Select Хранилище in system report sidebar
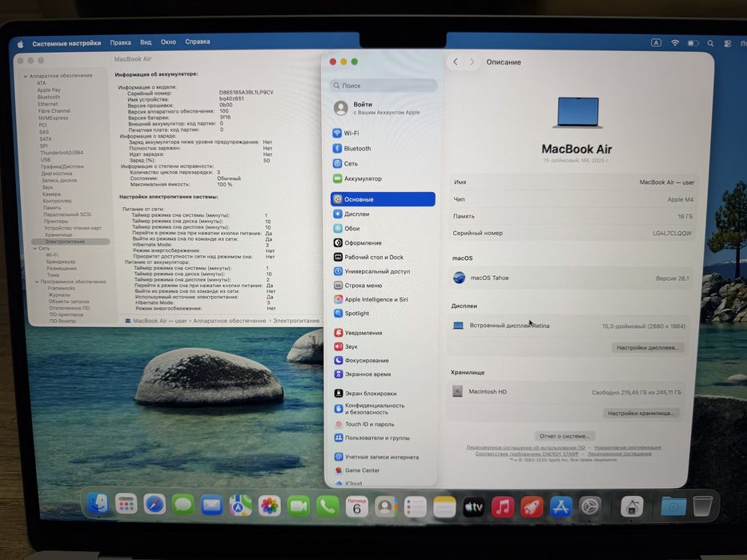The width and height of the screenshot is (747, 560). click(58, 234)
